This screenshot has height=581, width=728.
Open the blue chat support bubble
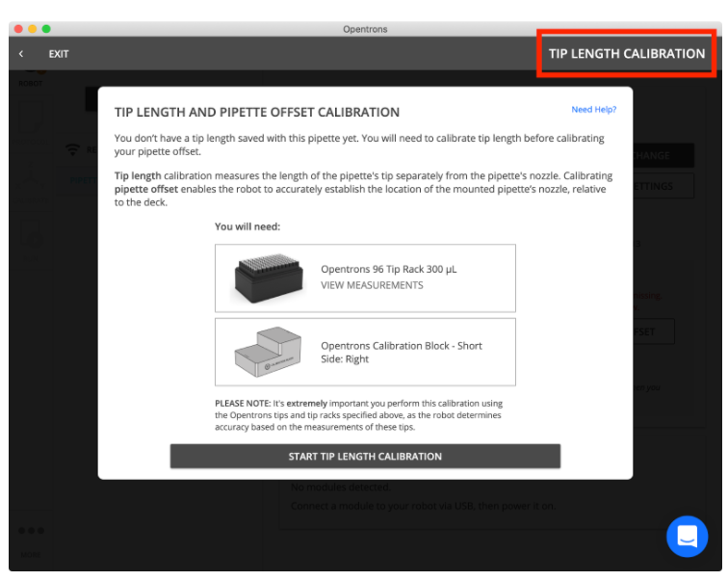coord(687,537)
